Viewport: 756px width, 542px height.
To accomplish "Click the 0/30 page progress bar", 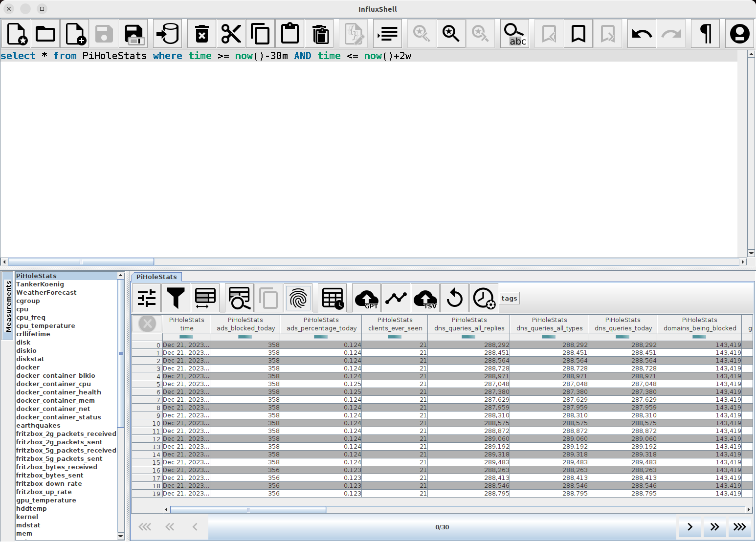I will 442,527.
